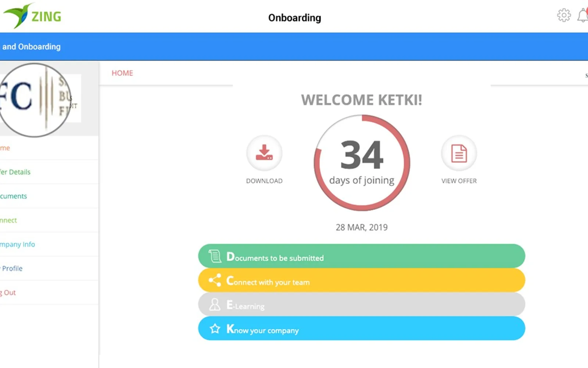Click the Know your company button
The image size is (588, 368).
(x=362, y=328)
